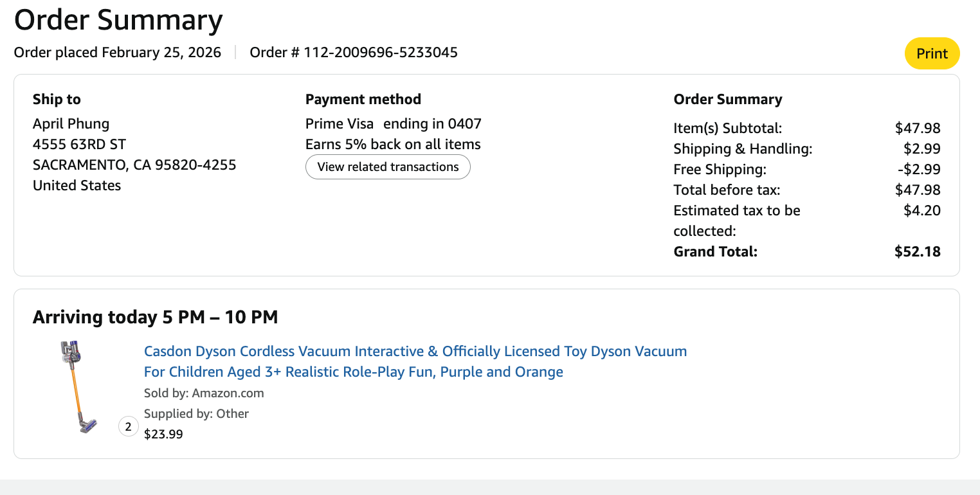The height and width of the screenshot is (495, 980).
Task: Click the Grand Total amount $52.18
Action: tap(917, 252)
